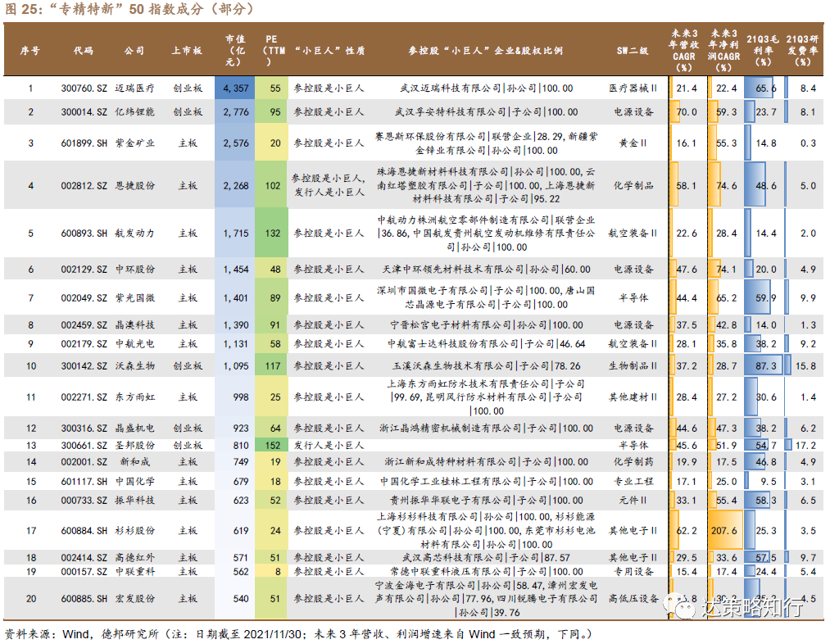The height and width of the screenshot is (644, 830).
Task: Select subsidiary 玉溪沃森生物技术有限公司
Action: click(x=452, y=365)
